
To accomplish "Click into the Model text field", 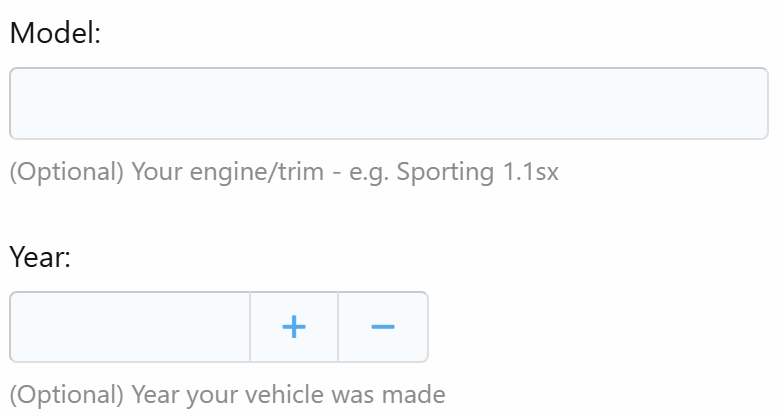I will (x=389, y=104).
